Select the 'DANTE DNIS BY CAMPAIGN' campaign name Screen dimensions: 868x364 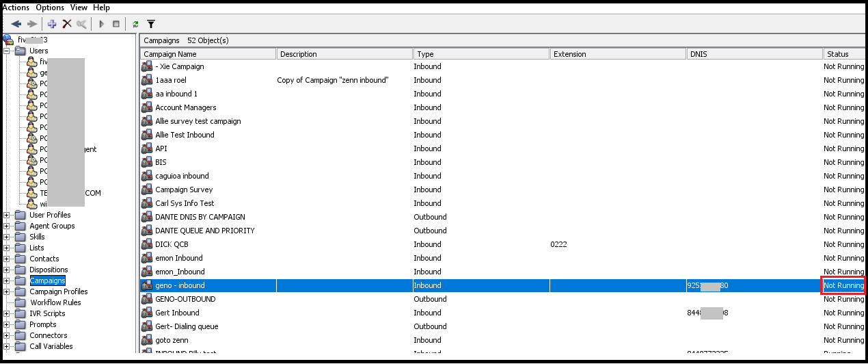click(x=200, y=217)
